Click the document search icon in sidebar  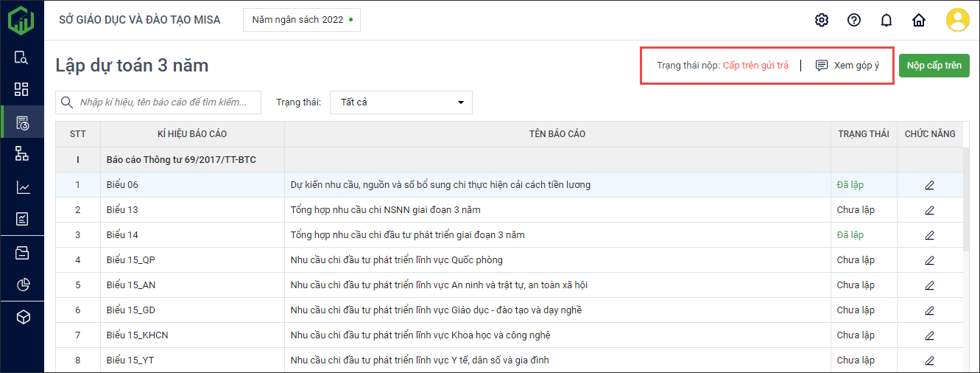coord(22,57)
